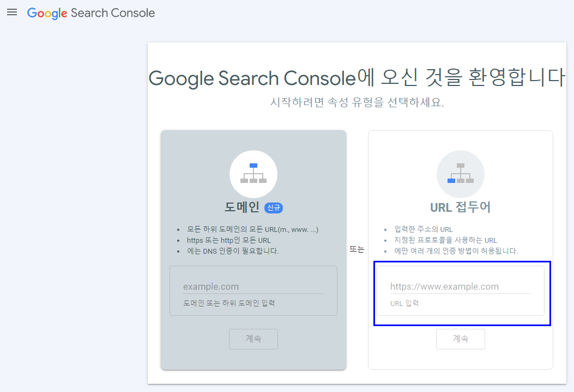Focus the https://www.example.com URL input field
The image size is (574, 392).
tap(461, 287)
